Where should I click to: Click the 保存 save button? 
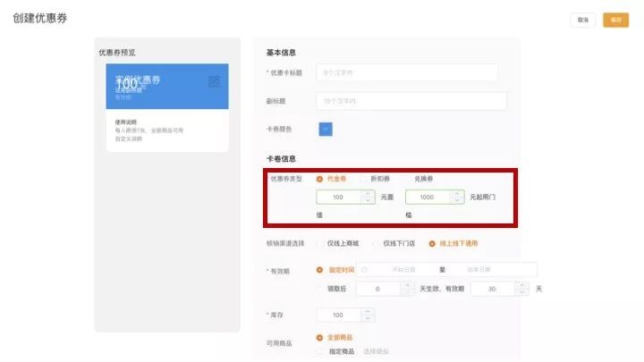tap(615, 20)
